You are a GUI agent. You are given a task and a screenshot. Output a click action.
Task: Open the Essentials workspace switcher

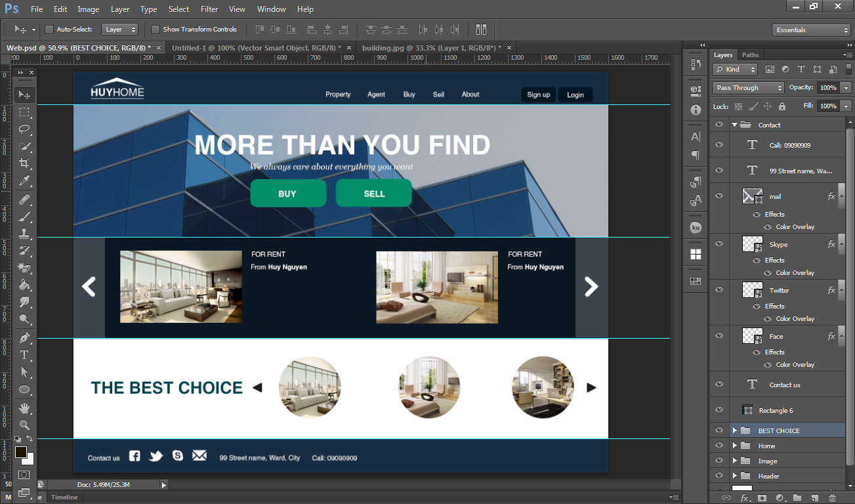(810, 30)
